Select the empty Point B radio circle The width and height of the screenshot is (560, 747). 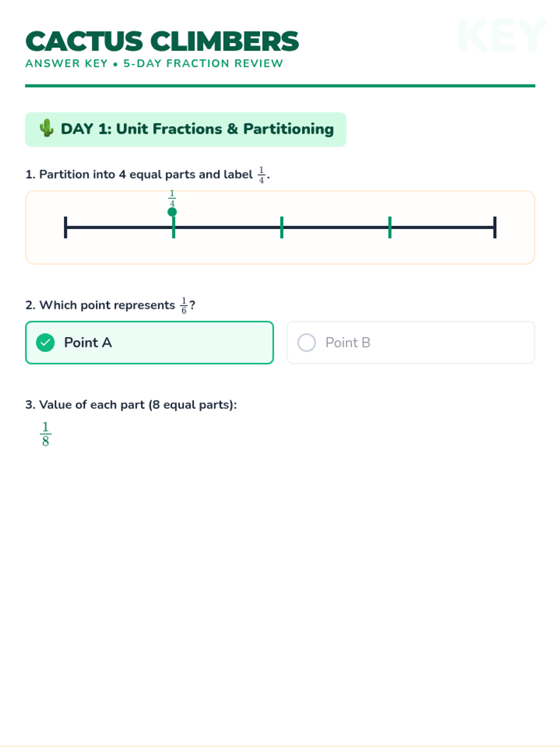point(307,343)
